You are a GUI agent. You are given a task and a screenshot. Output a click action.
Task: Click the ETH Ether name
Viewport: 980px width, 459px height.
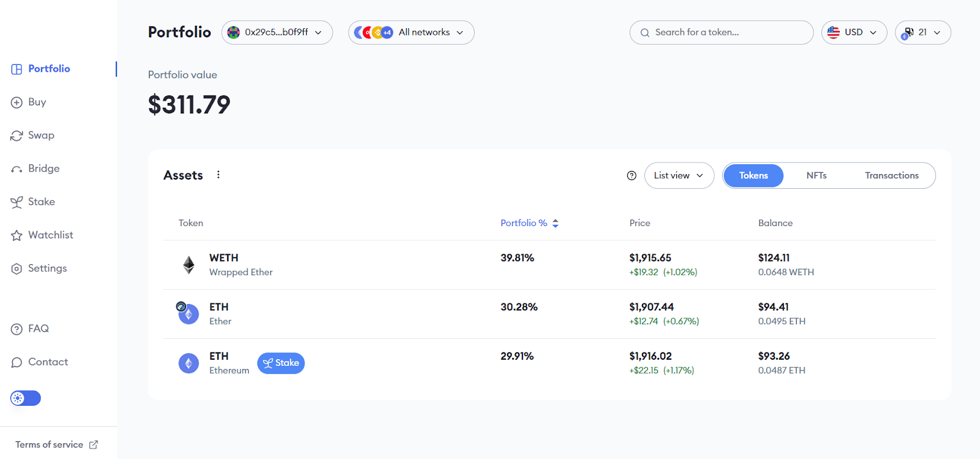(x=221, y=314)
